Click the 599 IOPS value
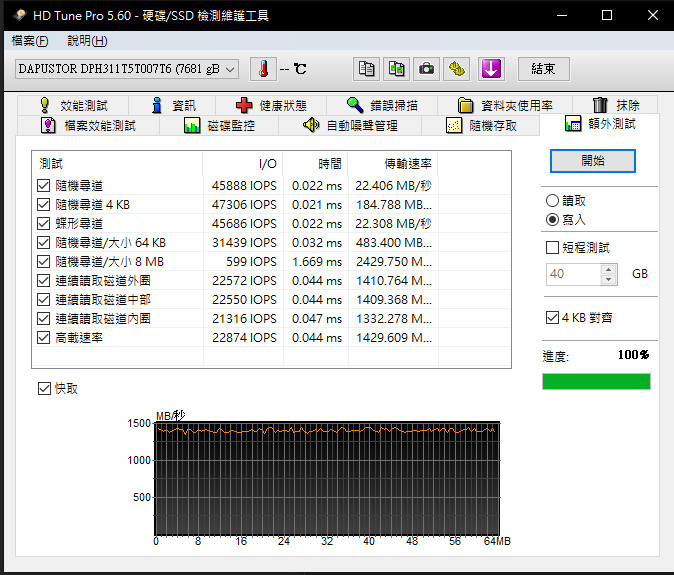Screen dimensions: 674x575 point(251,261)
